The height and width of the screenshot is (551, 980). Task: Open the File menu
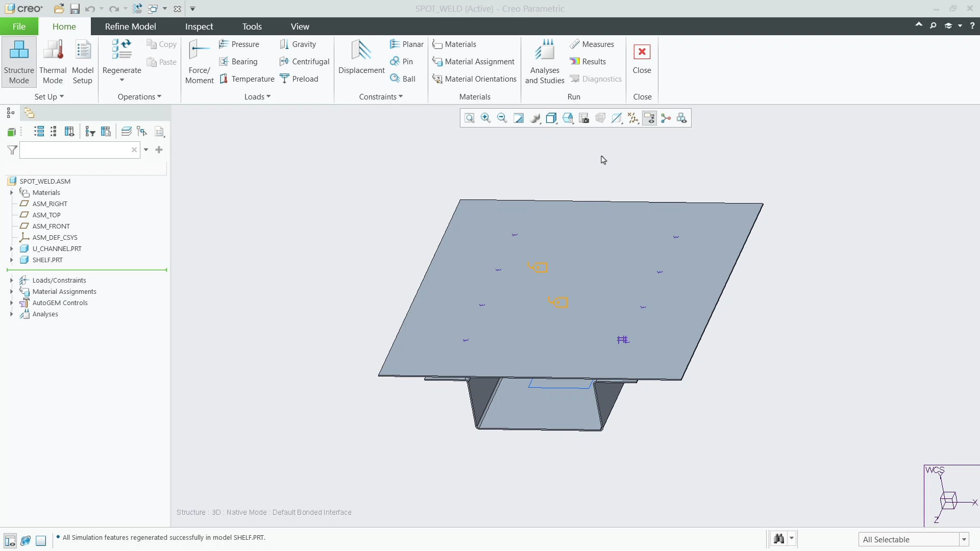(x=19, y=27)
